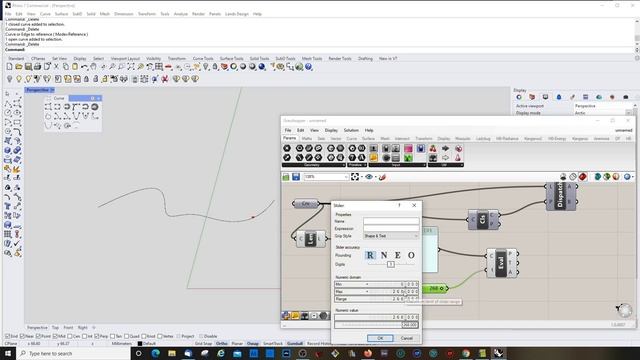Toggle the Ortho status bar button
The image size is (640, 360).
(222, 344)
